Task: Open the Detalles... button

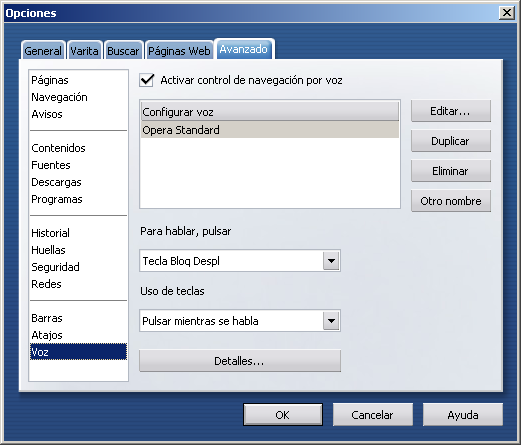Action: pos(240,361)
